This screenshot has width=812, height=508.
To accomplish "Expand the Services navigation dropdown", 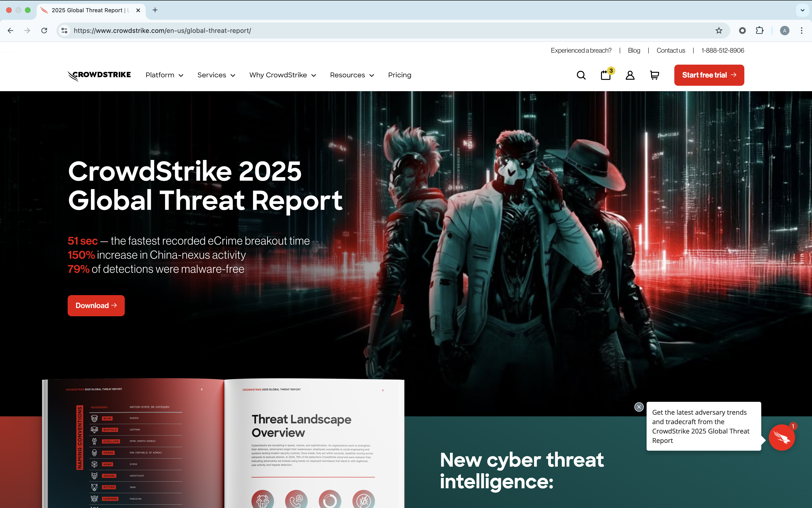I will point(216,75).
